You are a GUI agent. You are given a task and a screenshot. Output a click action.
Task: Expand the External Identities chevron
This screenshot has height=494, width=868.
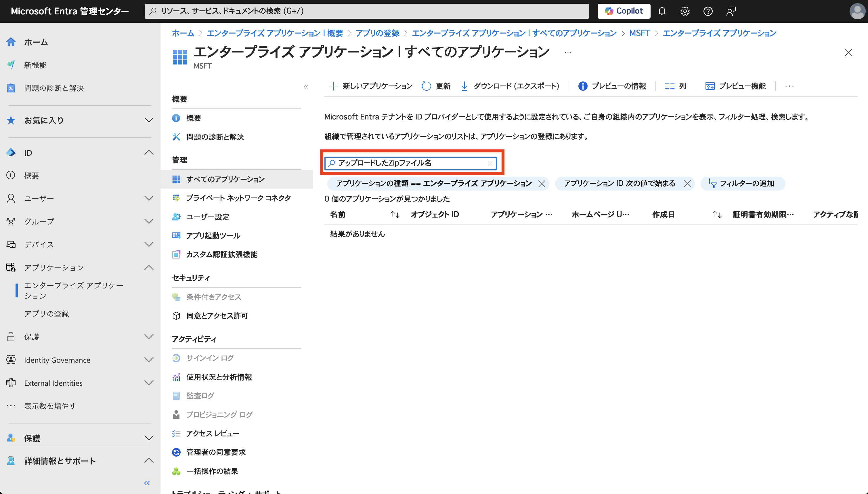(149, 383)
